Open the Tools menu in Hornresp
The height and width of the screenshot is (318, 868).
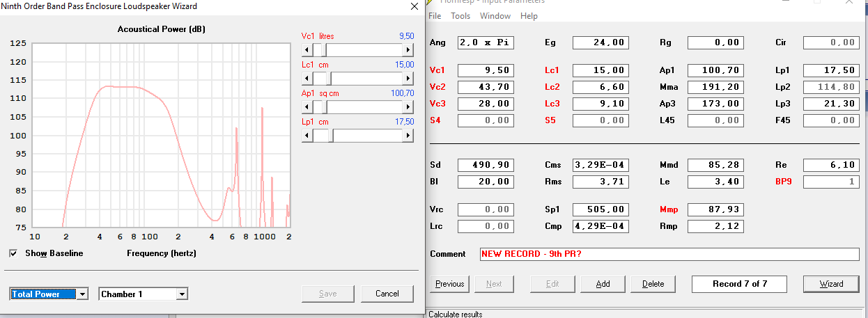[x=460, y=16]
